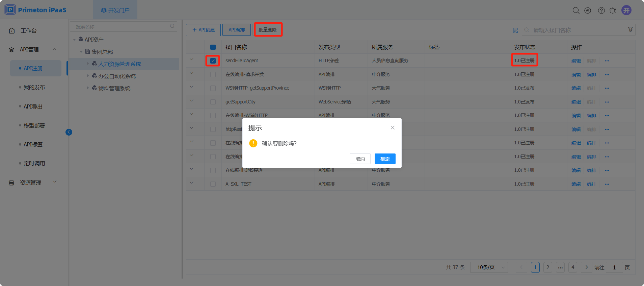Confirm deletion with the 确定 button

point(385,159)
